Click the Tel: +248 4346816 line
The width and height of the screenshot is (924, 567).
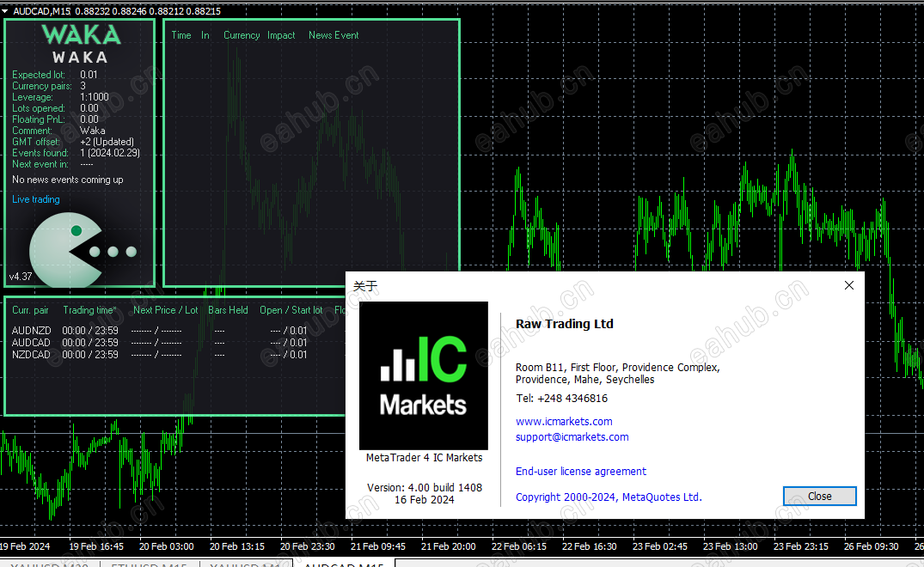coord(561,399)
